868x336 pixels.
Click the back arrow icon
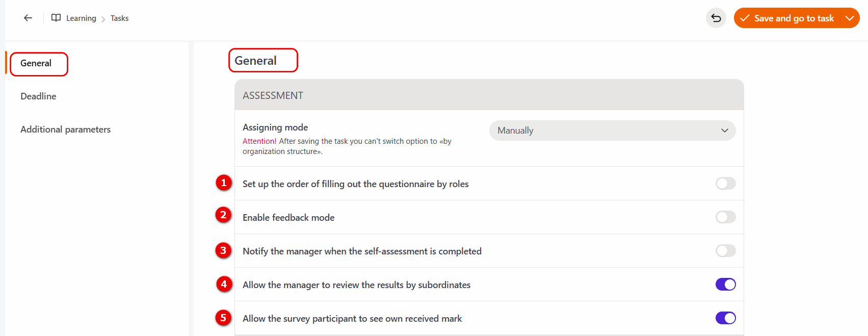(x=28, y=18)
